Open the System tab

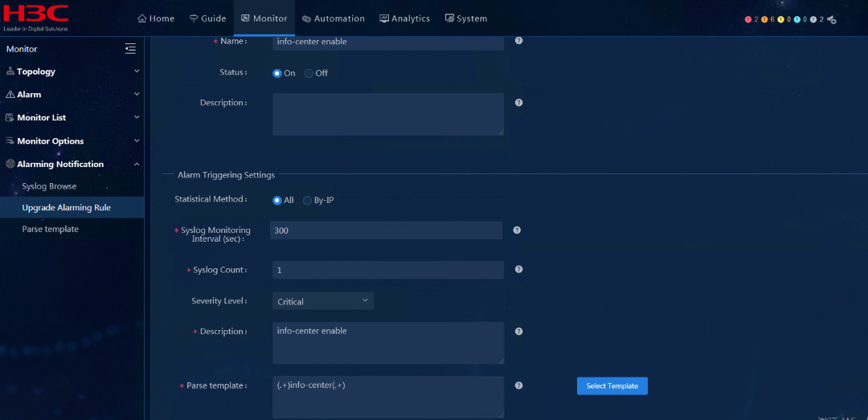pyautogui.click(x=466, y=18)
